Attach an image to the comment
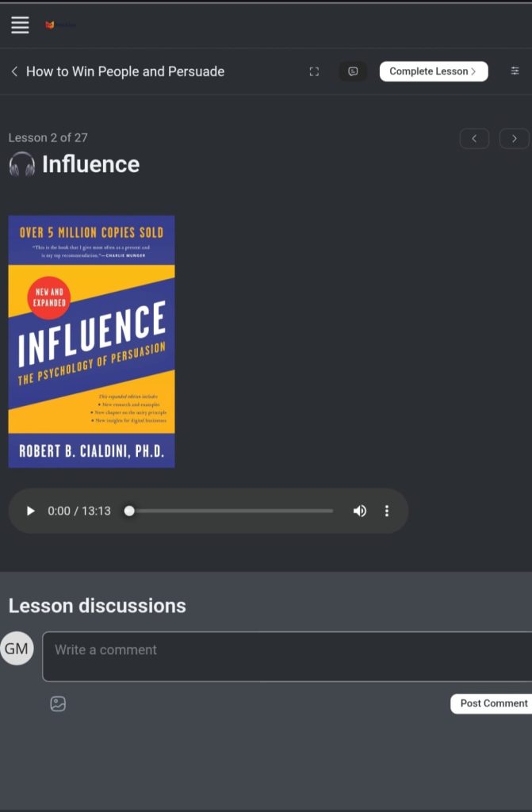Image resolution: width=532 pixels, height=812 pixels. [x=58, y=703]
